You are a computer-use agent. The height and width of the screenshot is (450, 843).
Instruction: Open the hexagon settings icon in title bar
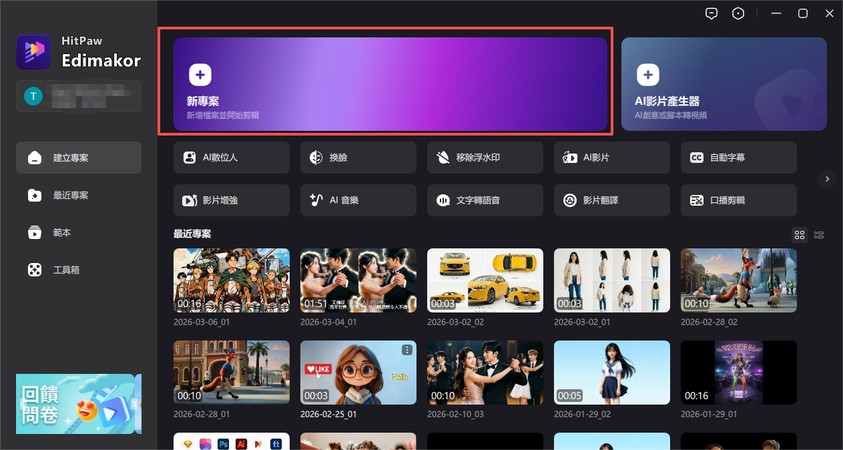(x=738, y=13)
